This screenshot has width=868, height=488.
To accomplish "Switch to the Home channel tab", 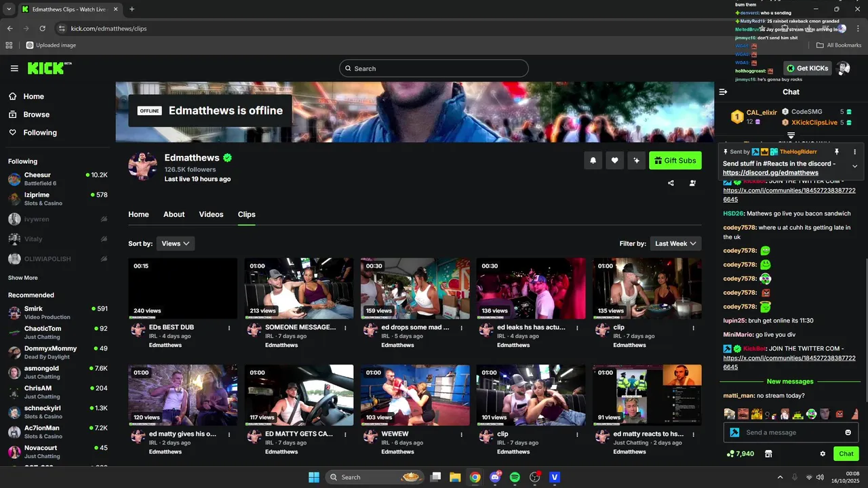I will tap(138, 214).
